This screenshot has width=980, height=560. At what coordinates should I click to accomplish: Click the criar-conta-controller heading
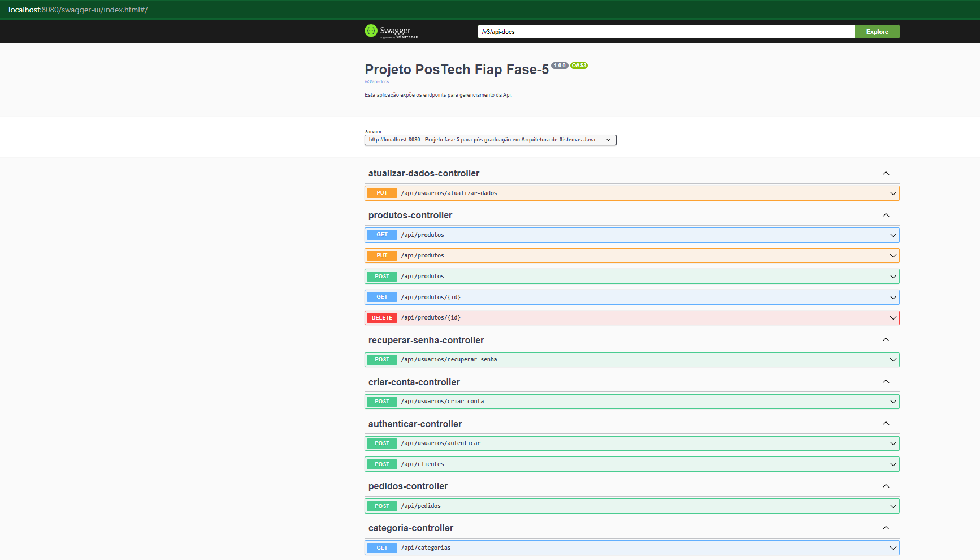(x=414, y=382)
